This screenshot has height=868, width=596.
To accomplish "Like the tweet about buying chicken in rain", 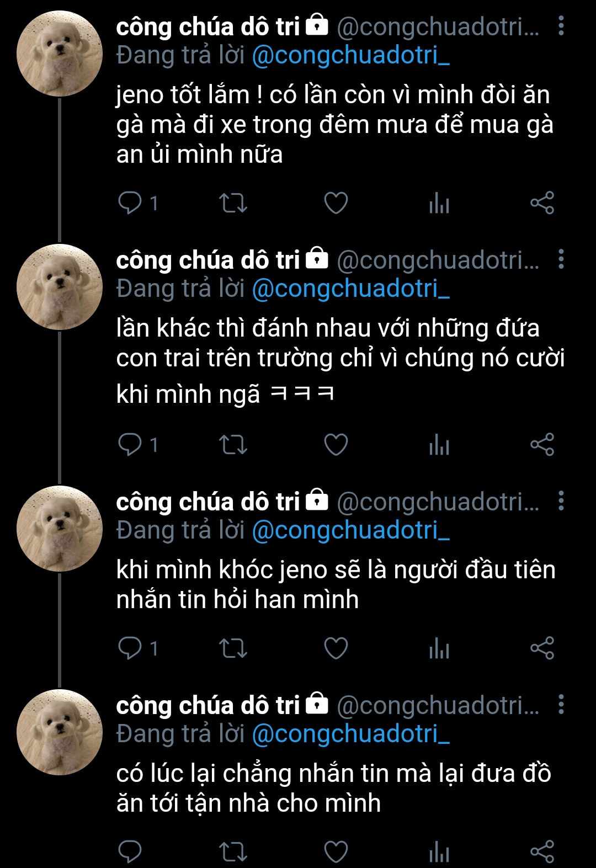I will pyautogui.click(x=336, y=204).
